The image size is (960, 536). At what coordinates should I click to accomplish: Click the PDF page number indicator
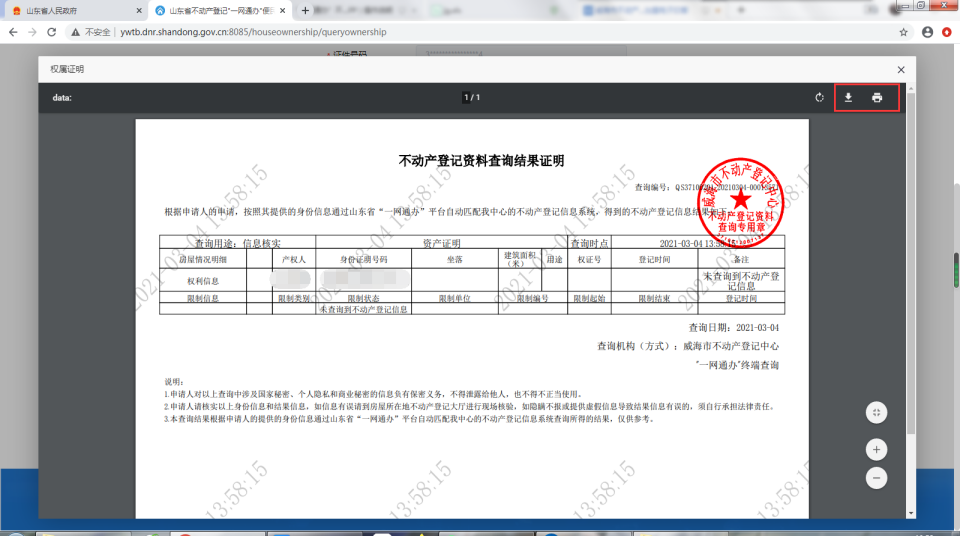(471, 98)
